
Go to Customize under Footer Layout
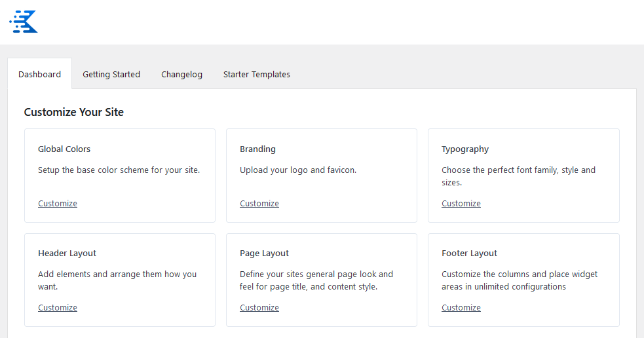pyautogui.click(x=461, y=308)
